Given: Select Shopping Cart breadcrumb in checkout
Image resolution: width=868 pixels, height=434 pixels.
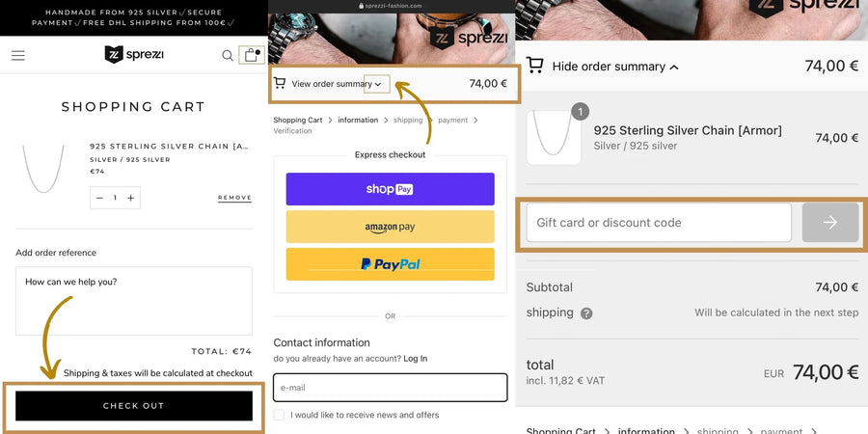Looking at the screenshot, I should point(298,121).
